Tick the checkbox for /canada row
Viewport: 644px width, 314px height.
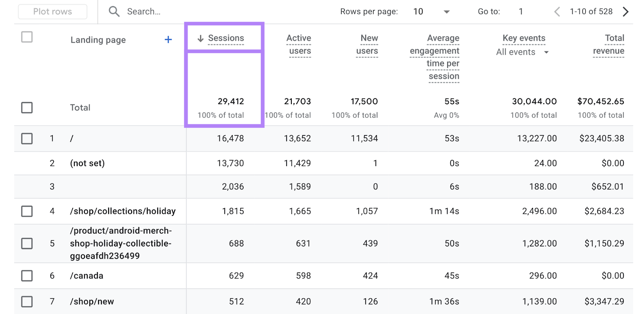tap(27, 276)
